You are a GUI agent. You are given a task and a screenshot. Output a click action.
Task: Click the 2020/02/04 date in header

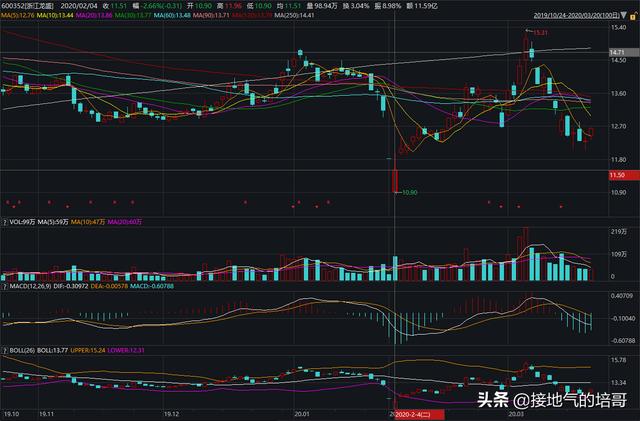point(79,6)
